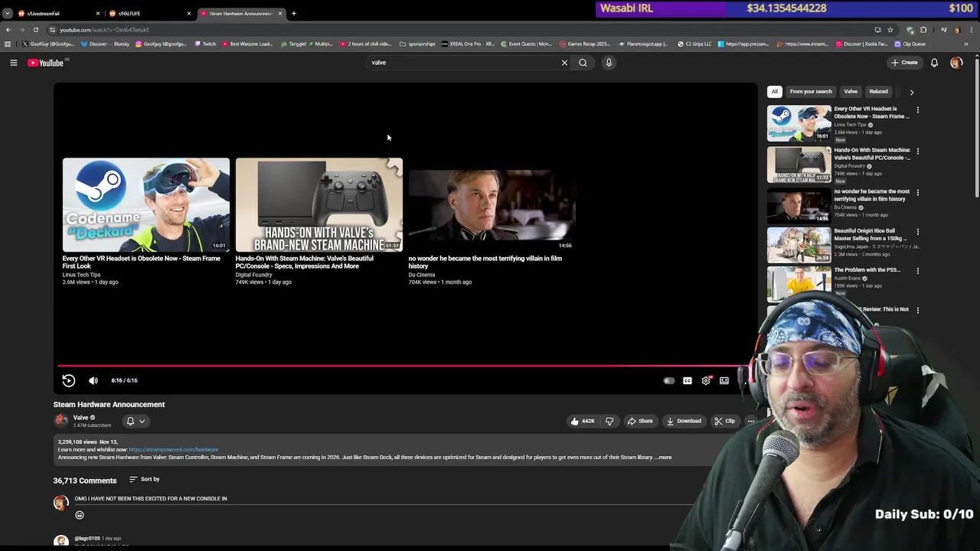Screen dimensions: 980x551
Task: Select the 'Valve' filter chip
Action: click(851, 92)
